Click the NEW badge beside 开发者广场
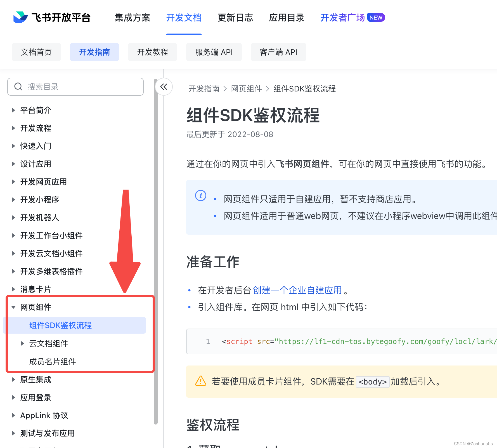 [376, 18]
